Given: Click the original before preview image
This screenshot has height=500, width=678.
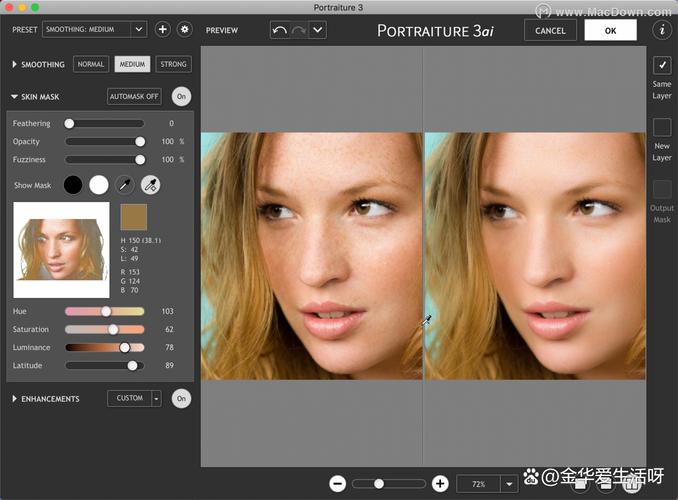Looking at the screenshot, I should (312, 256).
